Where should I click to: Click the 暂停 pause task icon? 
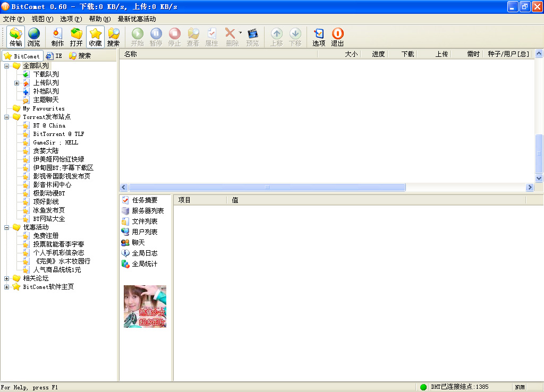pyautogui.click(x=156, y=37)
